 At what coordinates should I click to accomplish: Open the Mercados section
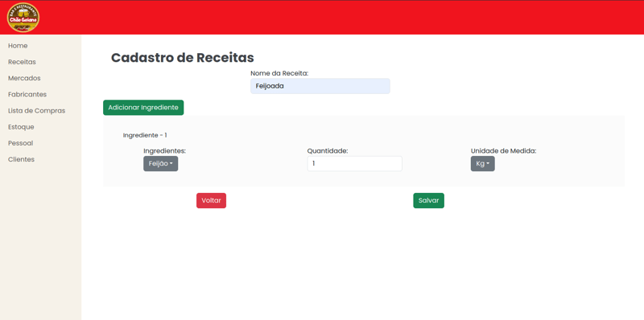pos(24,78)
